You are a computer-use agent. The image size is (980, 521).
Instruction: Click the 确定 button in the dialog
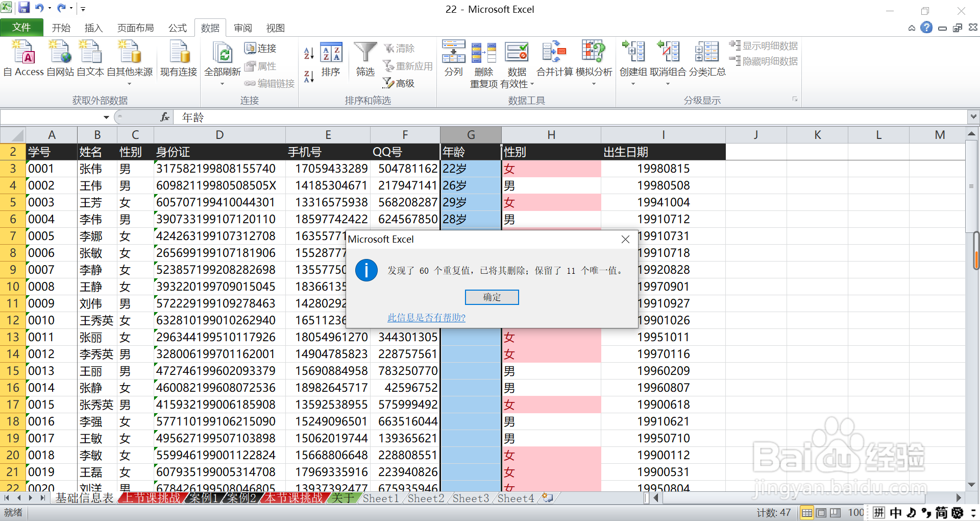(492, 297)
